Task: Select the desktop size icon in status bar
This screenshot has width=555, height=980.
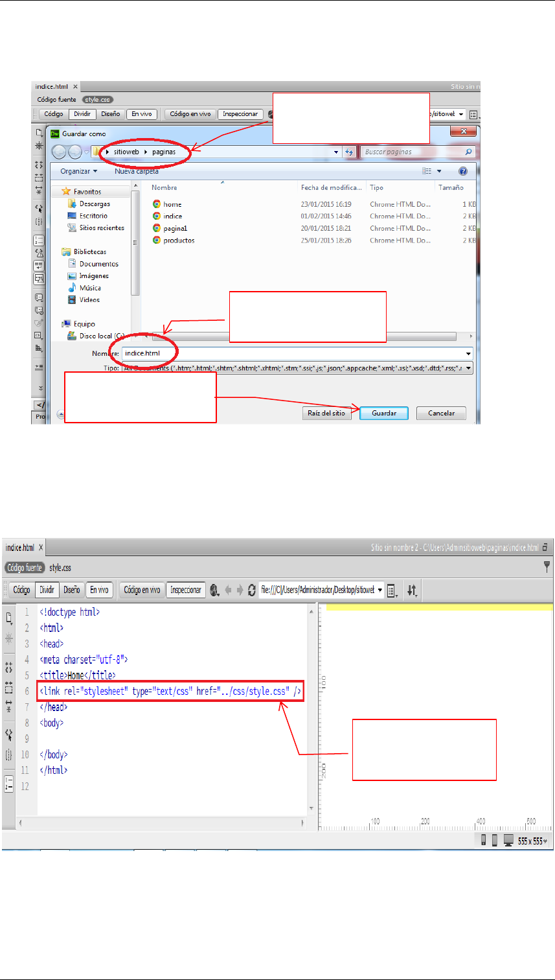Action: (508, 840)
